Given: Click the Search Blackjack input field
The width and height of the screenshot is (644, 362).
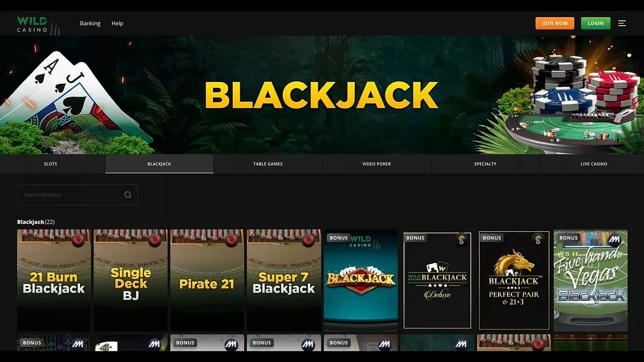Looking at the screenshot, I should click(70, 195).
